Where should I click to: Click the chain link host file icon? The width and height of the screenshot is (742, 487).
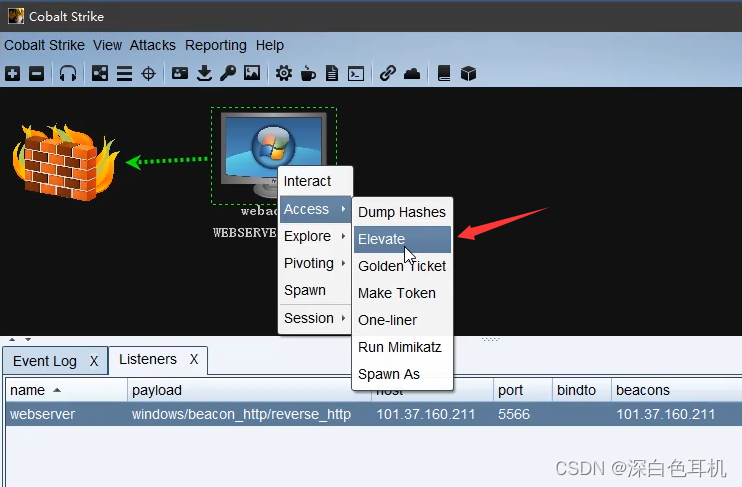tap(388, 73)
